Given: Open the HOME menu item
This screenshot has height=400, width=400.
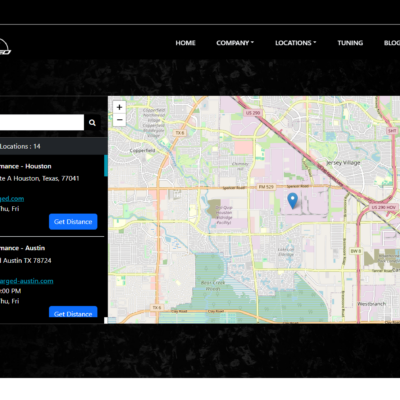Looking at the screenshot, I should pos(185,43).
